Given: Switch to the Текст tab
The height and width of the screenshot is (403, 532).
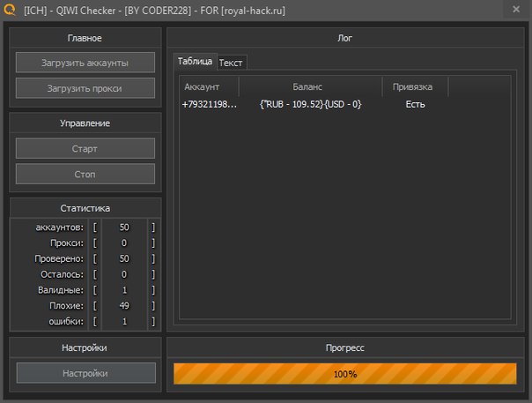Looking at the screenshot, I should (x=231, y=63).
